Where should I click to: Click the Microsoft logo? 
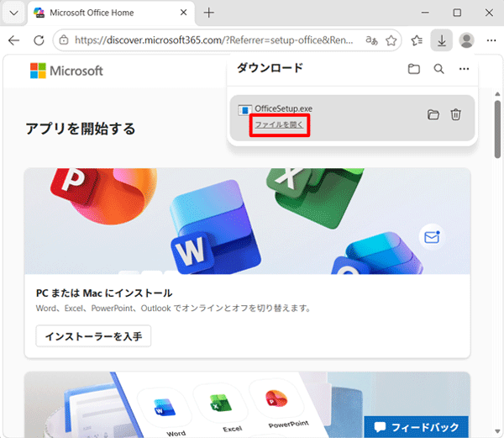66,71
